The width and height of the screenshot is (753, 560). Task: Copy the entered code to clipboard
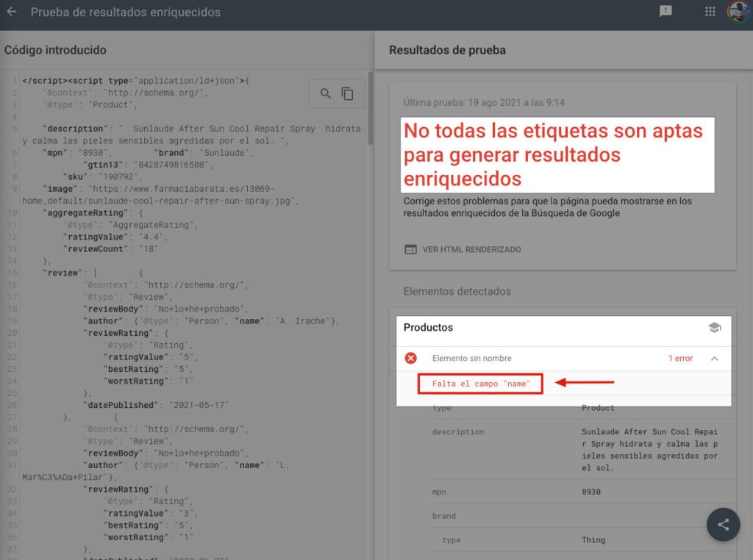[x=347, y=93]
